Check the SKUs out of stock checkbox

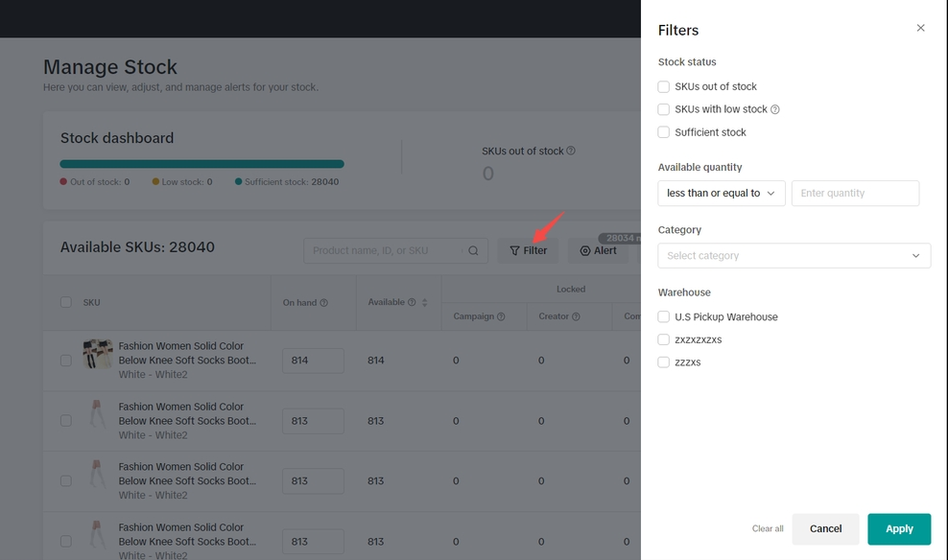coord(664,87)
